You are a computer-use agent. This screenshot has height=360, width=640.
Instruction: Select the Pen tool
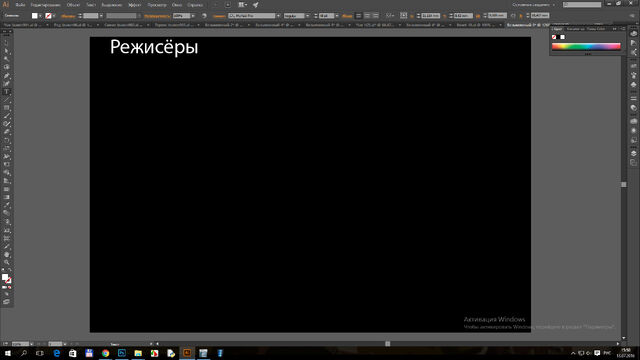[x=7, y=76]
